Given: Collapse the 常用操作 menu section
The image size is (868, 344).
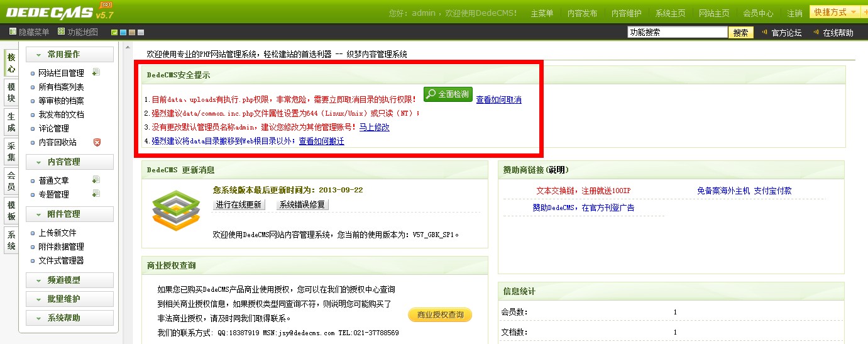Looking at the screenshot, I should [x=70, y=55].
